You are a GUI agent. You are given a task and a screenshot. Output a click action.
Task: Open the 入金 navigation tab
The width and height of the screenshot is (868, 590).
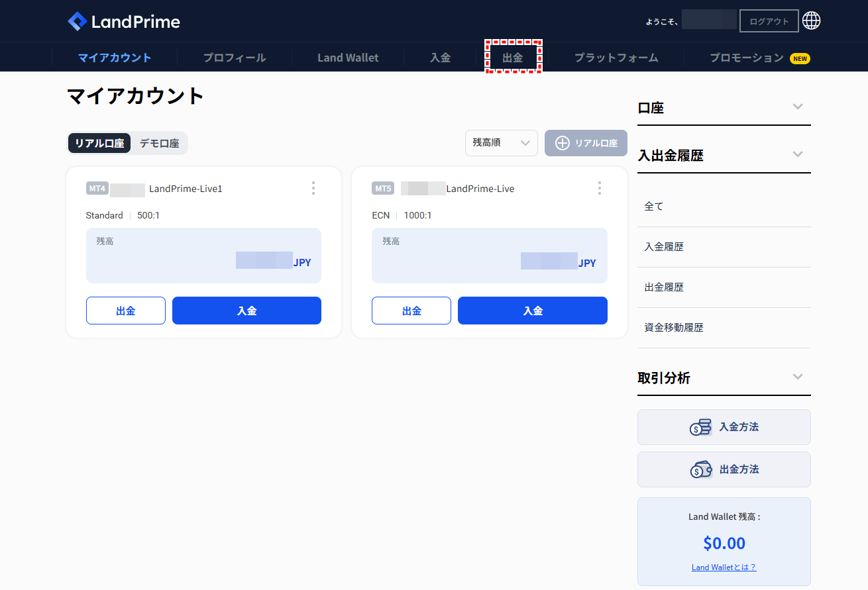[441, 58]
